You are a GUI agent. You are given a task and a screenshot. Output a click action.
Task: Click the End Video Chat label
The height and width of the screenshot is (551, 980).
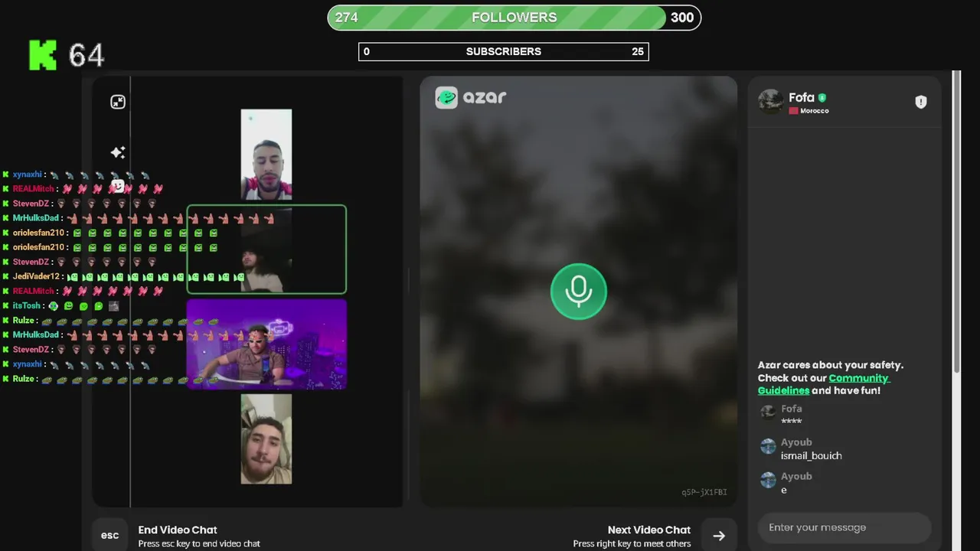(178, 530)
